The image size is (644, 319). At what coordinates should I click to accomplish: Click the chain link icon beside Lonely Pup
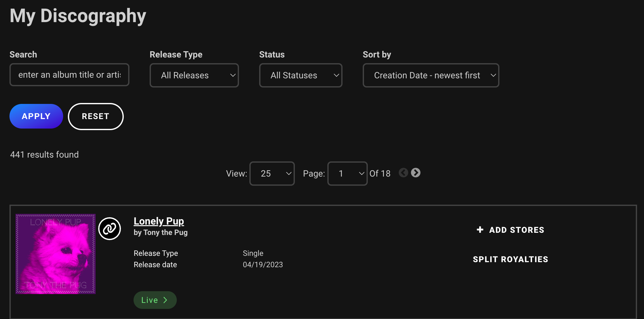point(110,228)
